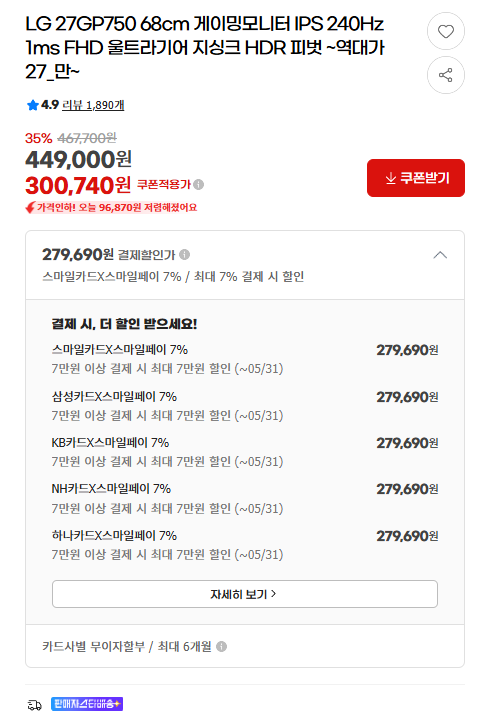The width and height of the screenshot is (491, 721).
Task: Select 하나카드X스마일페이 7% discount option
Action: [x=245, y=545]
